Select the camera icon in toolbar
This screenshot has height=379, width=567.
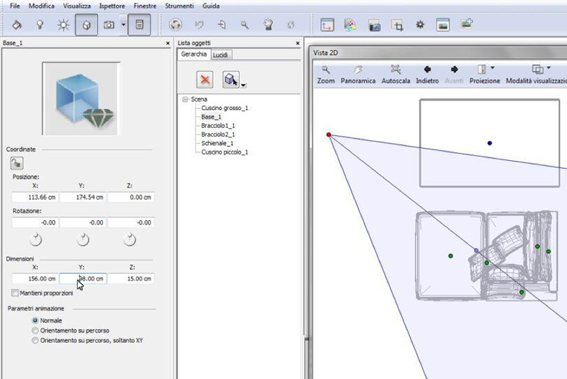109,25
